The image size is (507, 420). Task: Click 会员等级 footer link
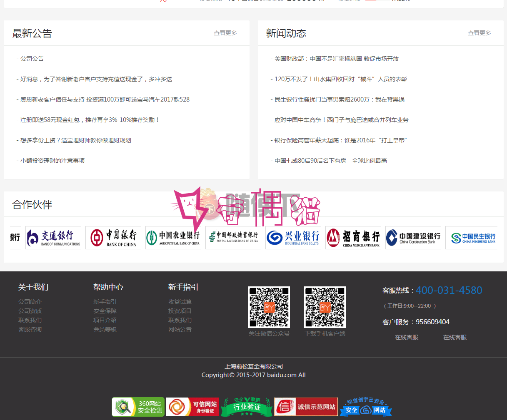pos(105,329)
